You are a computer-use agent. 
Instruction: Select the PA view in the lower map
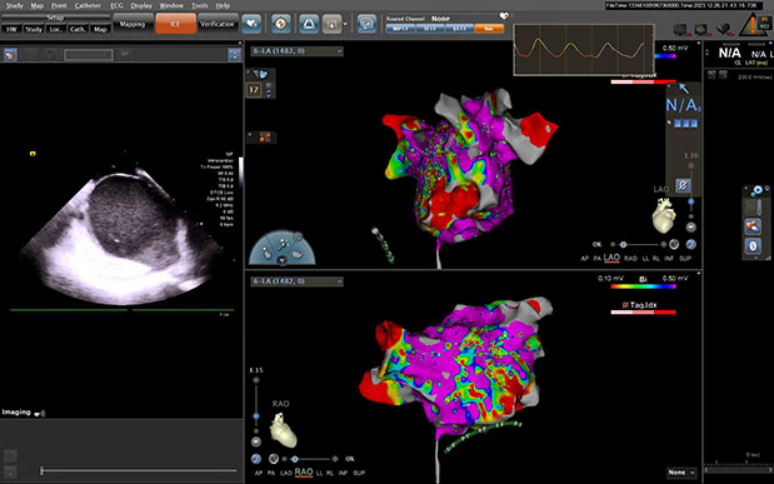(x=273, y=472)
